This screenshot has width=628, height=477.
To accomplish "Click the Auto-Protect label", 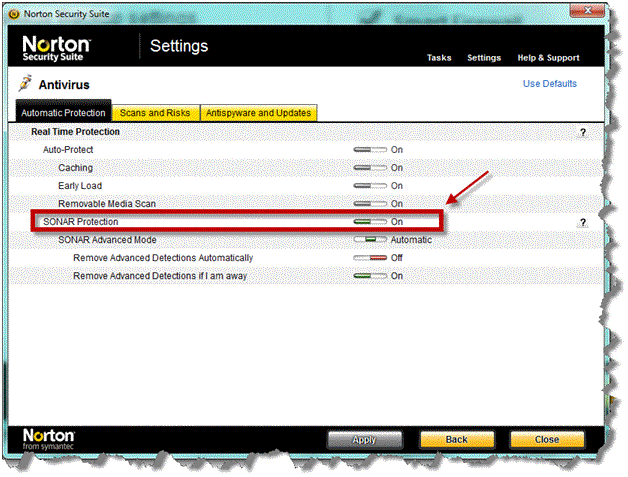I will 68,150.
